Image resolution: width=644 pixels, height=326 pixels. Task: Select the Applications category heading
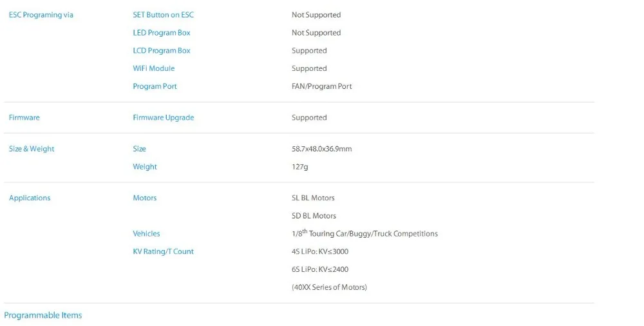tap(30, 198)
